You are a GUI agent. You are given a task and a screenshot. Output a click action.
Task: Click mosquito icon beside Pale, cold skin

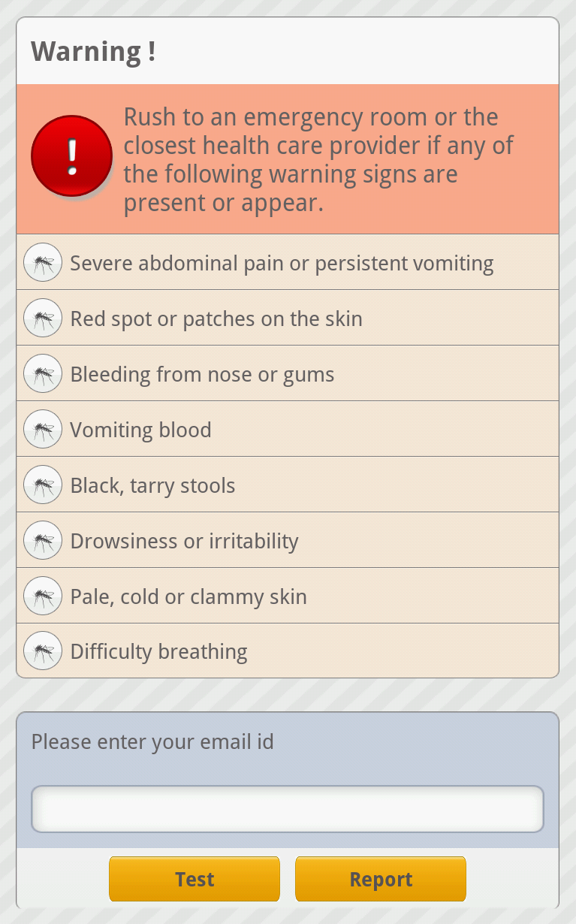(x=43, y=596)
